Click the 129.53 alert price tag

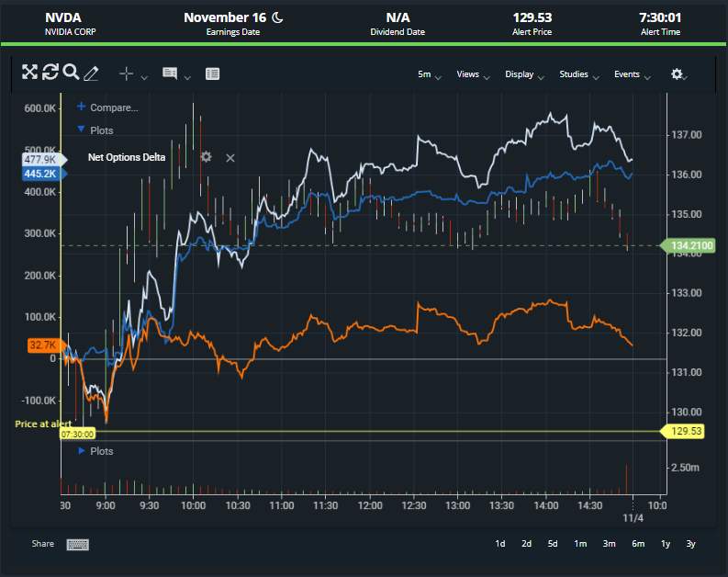pos(682,431)
